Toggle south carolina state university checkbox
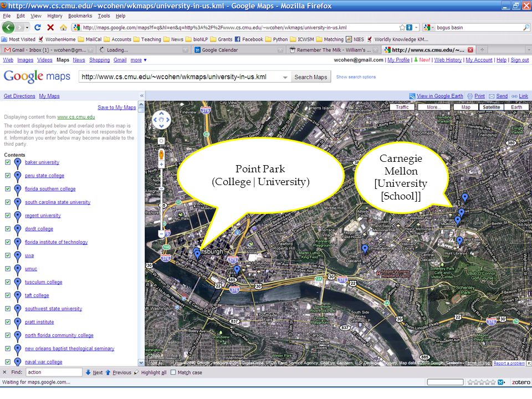532x399 pixels. pos(8,202)
